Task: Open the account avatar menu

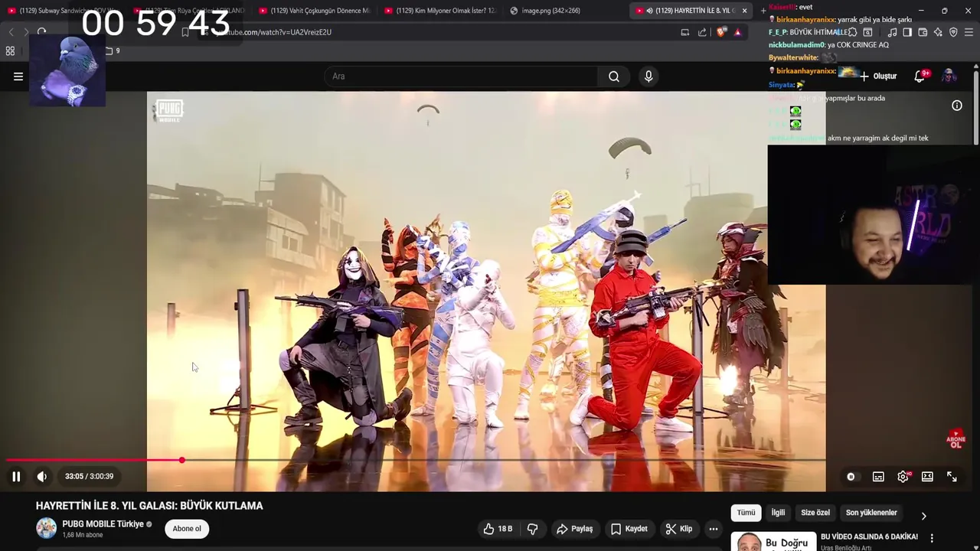Action: (x=949, y=77)
